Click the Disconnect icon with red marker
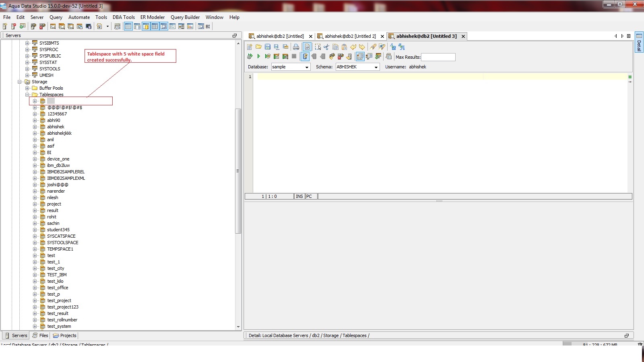 click(x=341, y=57)
